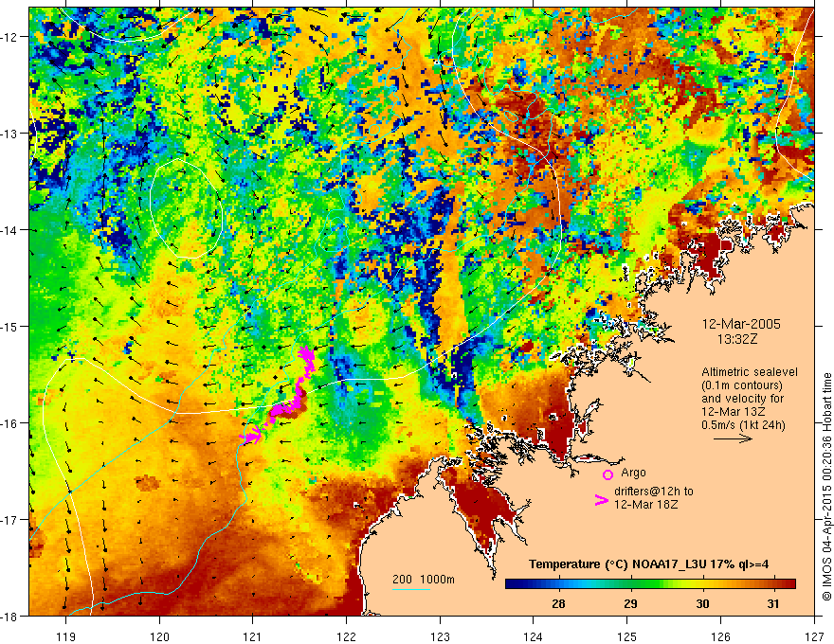Click the '(0.1m contours)' text

tap(742, 385)
